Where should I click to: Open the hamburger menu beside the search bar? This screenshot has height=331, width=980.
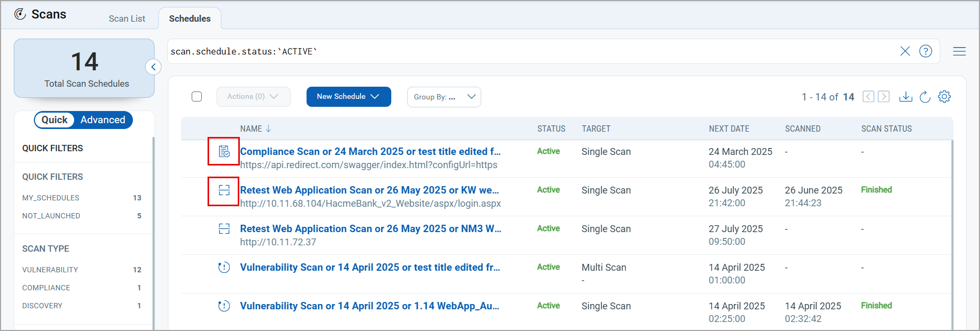pyautogui.click(x=959, y=51)
